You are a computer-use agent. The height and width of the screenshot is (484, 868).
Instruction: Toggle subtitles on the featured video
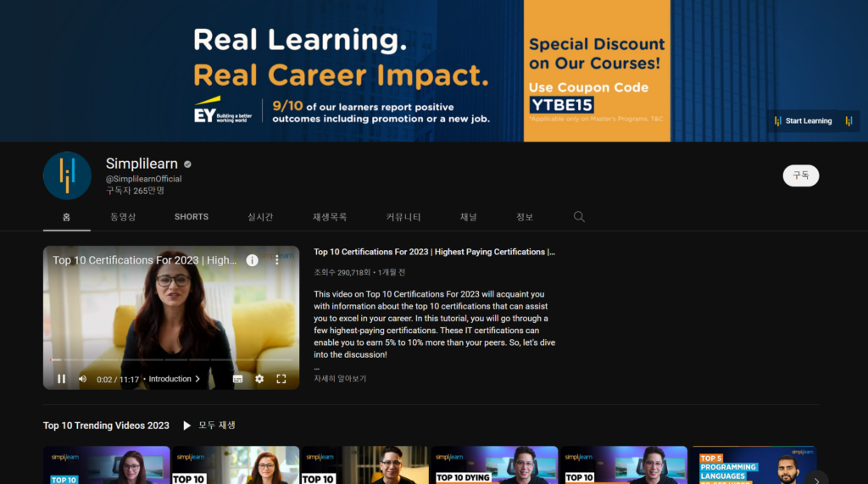pos(237,379)
